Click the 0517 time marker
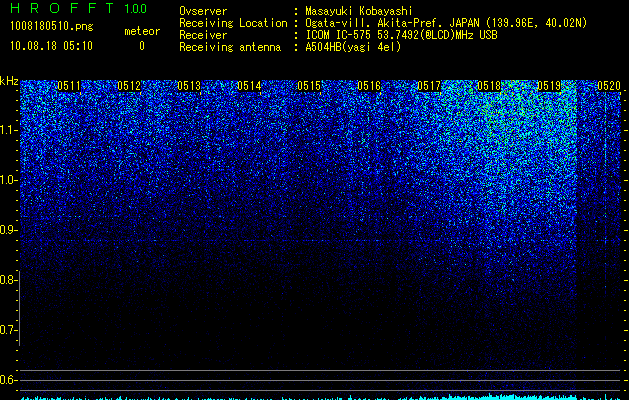Viewport: 629px width, 400px height. point(429,86)
